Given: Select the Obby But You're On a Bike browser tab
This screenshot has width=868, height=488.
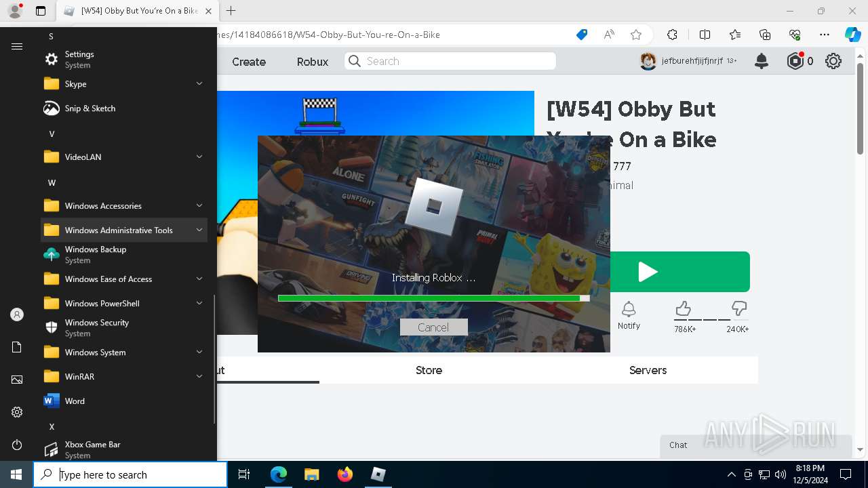Looking at the screenshot, I should pos(138,11).
